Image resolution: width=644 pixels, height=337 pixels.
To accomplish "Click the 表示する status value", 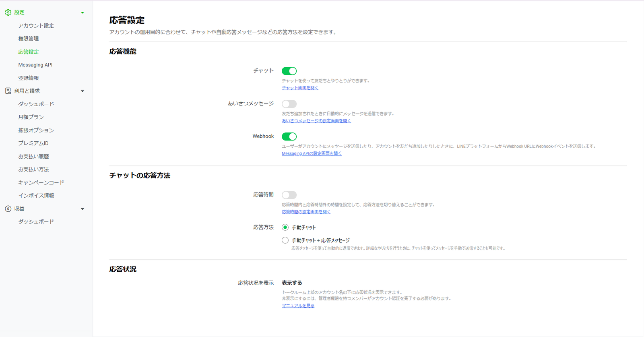I will point(292,283).
